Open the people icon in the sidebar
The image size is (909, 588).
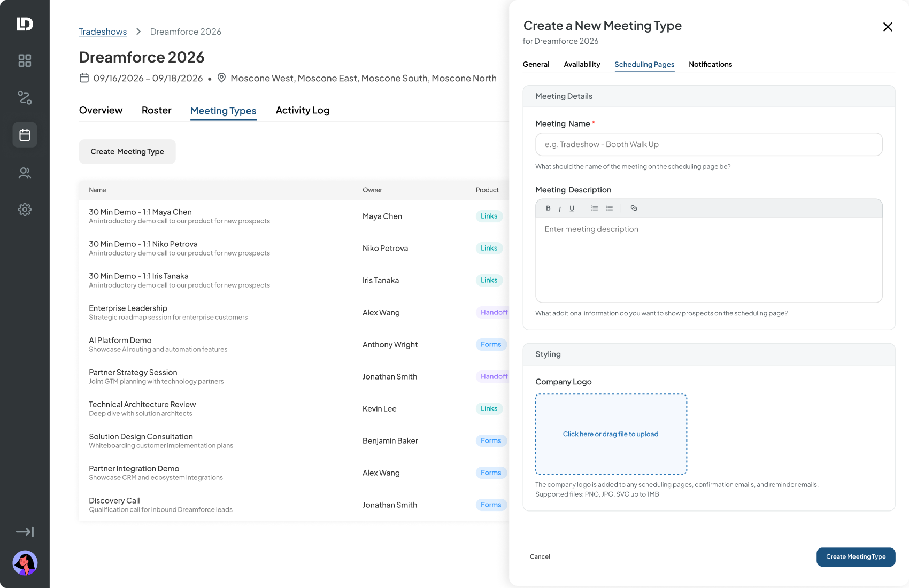pos(25,173)
